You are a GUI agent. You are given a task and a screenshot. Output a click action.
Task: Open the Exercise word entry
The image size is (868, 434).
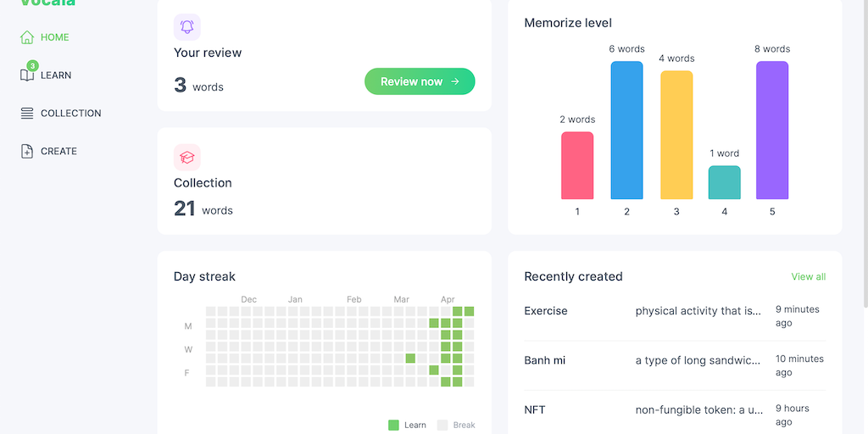pyautogui.click(x=546, y=311)
